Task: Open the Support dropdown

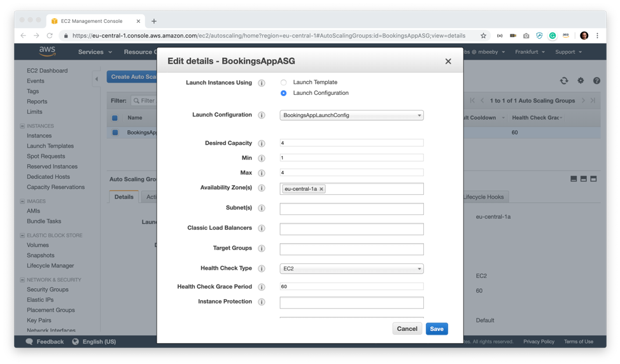Action: (x=568, y=52)
